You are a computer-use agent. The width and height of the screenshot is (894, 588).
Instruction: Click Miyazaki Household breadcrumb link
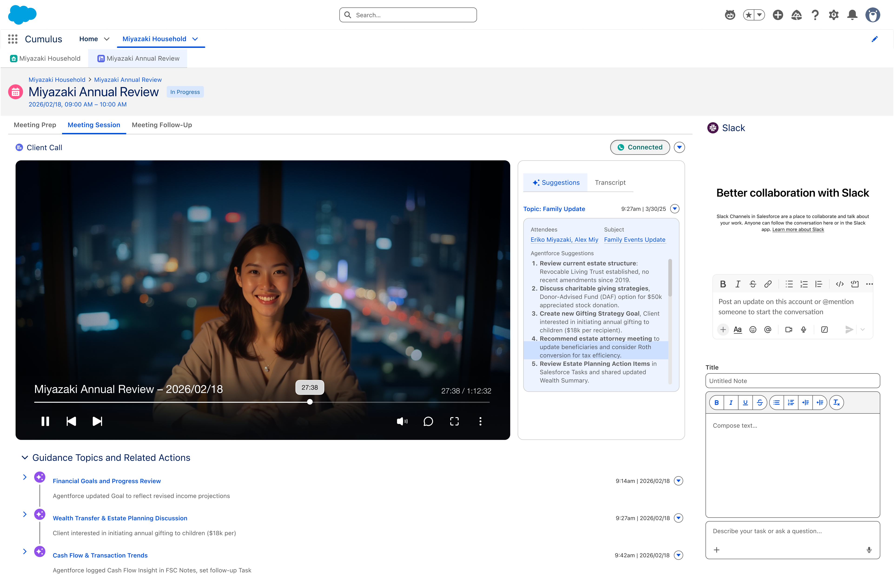pos(57,80)
